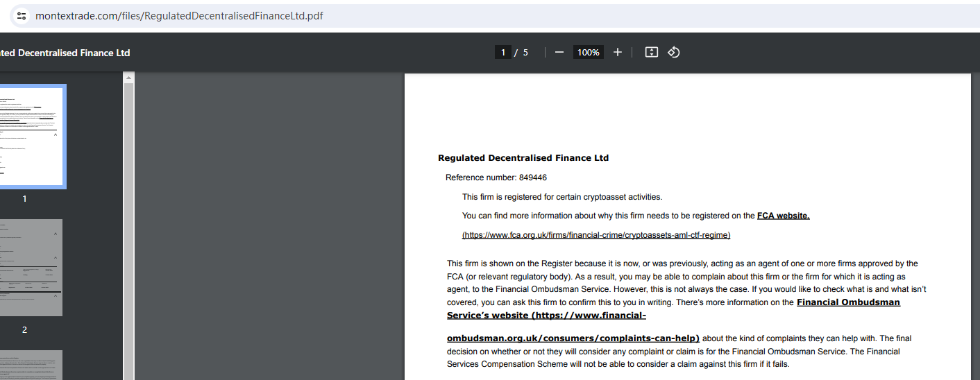The image size is (980, 380).
Task: Rotate the document counterclockwise
Action: (x=673, y=52)
